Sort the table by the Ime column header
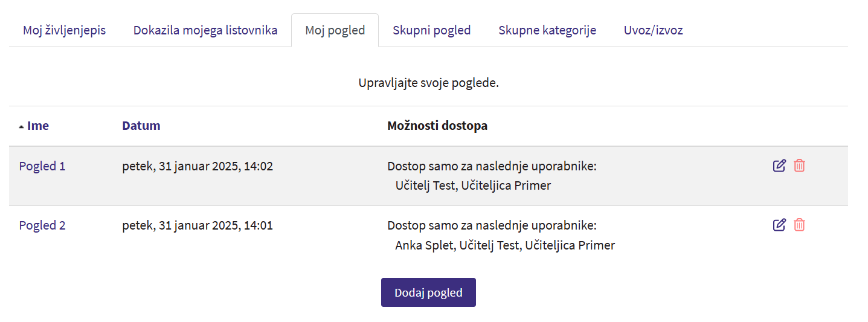 point(37,126)
